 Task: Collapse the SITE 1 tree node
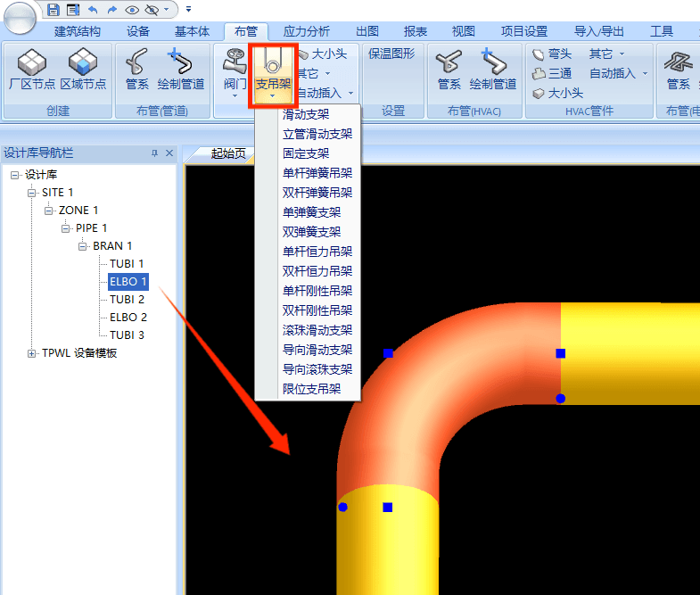coord(32,193)
